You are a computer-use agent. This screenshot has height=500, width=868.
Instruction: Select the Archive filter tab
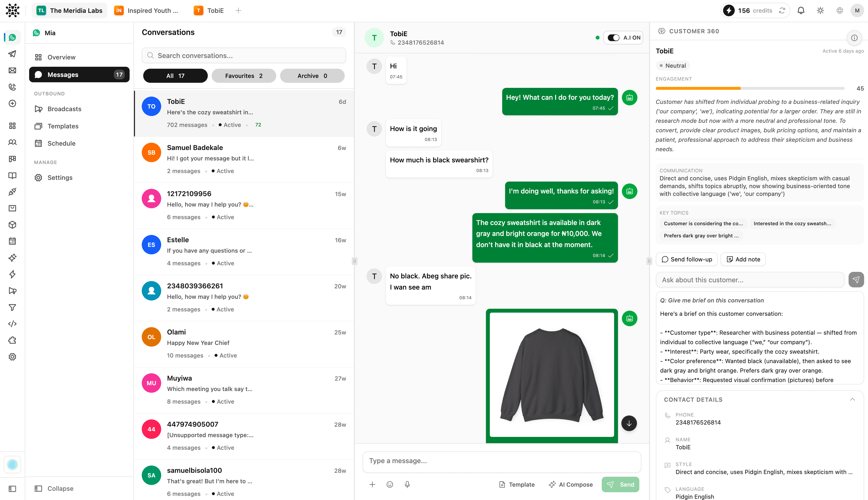[x=312, y=76]
